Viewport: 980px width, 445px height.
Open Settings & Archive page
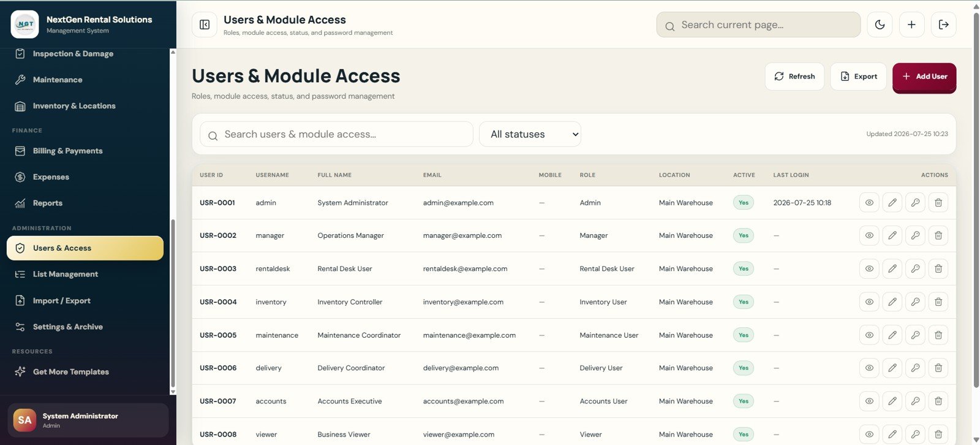click(x=85, y=327)
